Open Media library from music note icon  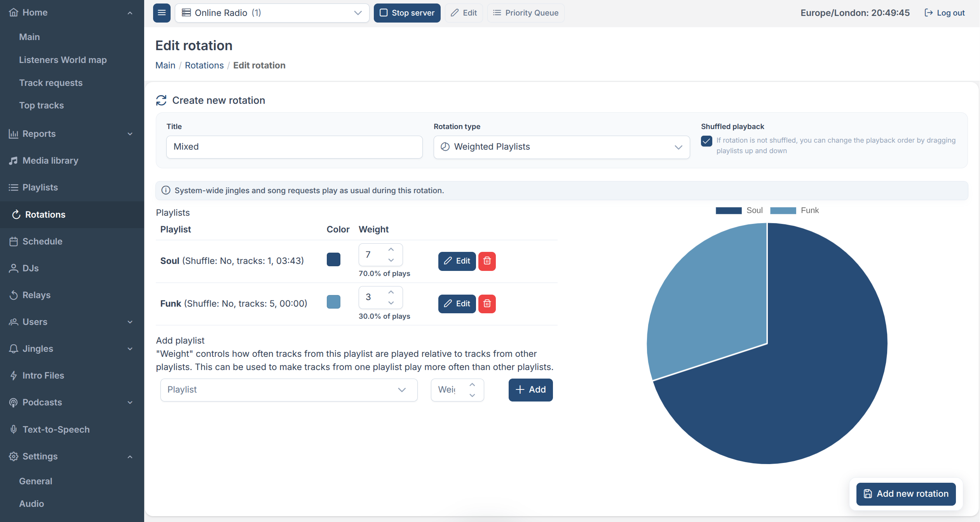click(x=14, y=161)
